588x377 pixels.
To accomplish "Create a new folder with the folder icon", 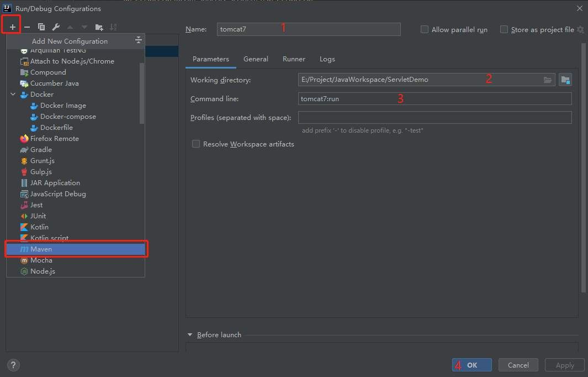I will [x=99, y=27].
